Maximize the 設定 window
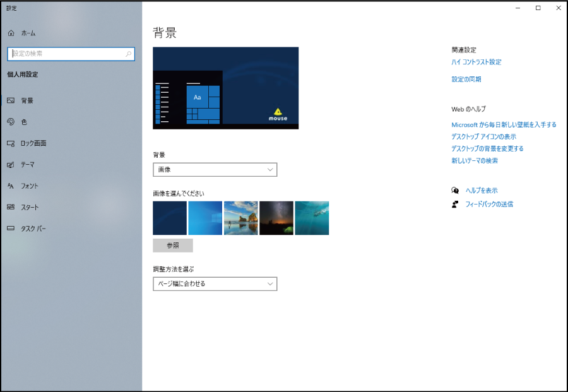This screenshot has width=568, height=392. coord(538,8)
